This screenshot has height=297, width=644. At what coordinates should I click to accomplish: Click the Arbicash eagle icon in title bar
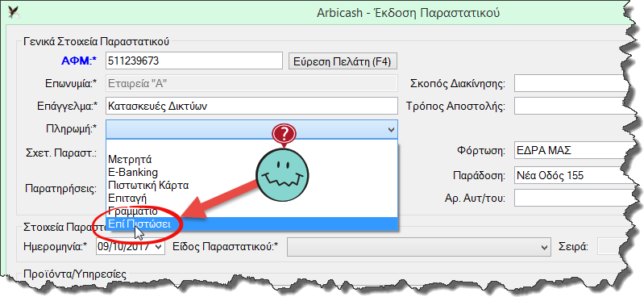(x=14, y=12)
